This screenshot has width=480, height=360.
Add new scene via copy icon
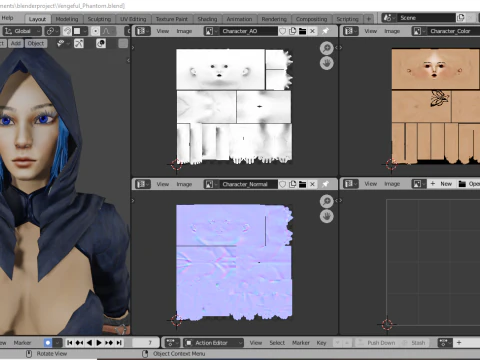click(x=461, y=18)
